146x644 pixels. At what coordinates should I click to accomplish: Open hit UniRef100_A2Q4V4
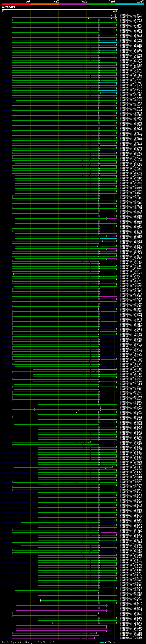point(131,55)
